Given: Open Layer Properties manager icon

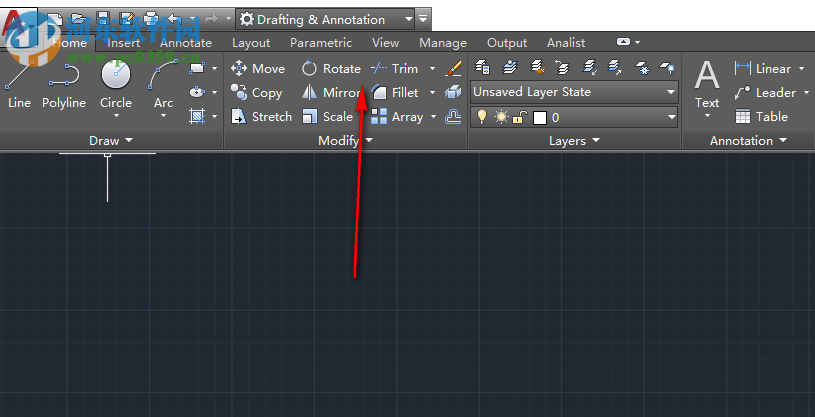Looking at the screenshot, I should click(482, 67).
